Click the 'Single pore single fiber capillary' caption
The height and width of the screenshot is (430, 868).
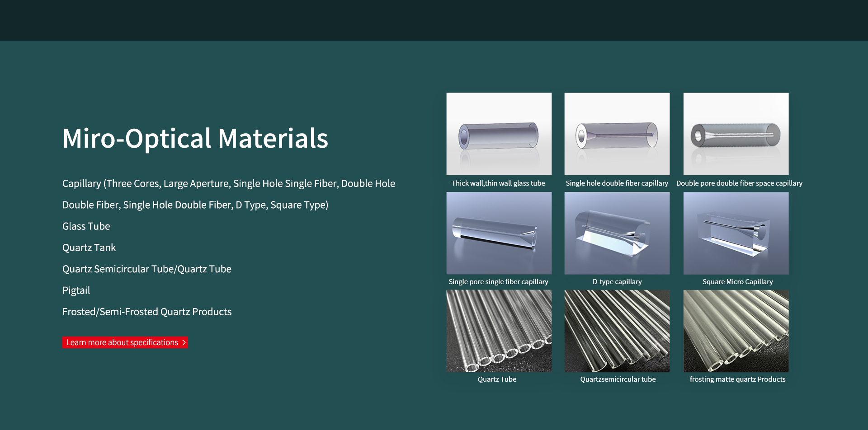(498, 282)
